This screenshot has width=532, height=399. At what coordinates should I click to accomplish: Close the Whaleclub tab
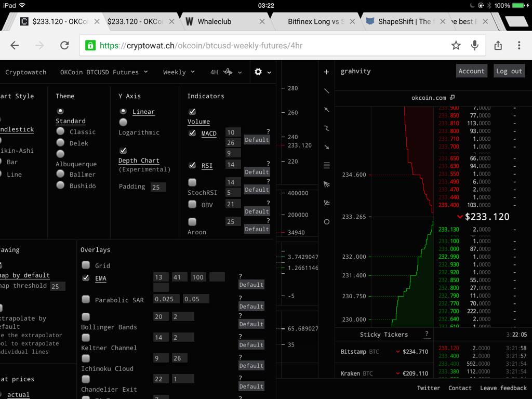pyautogui.click(x=262, y=21)
